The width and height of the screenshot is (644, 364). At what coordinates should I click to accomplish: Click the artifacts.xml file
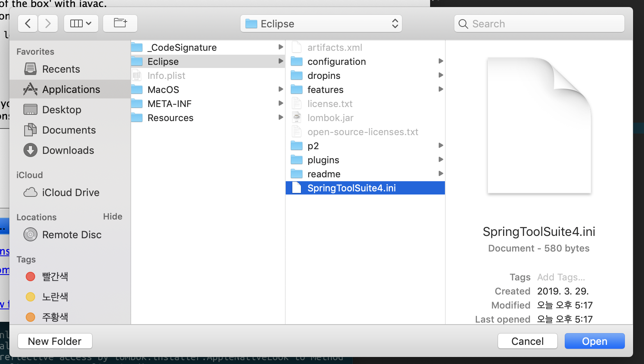click(x=365, y=48)
